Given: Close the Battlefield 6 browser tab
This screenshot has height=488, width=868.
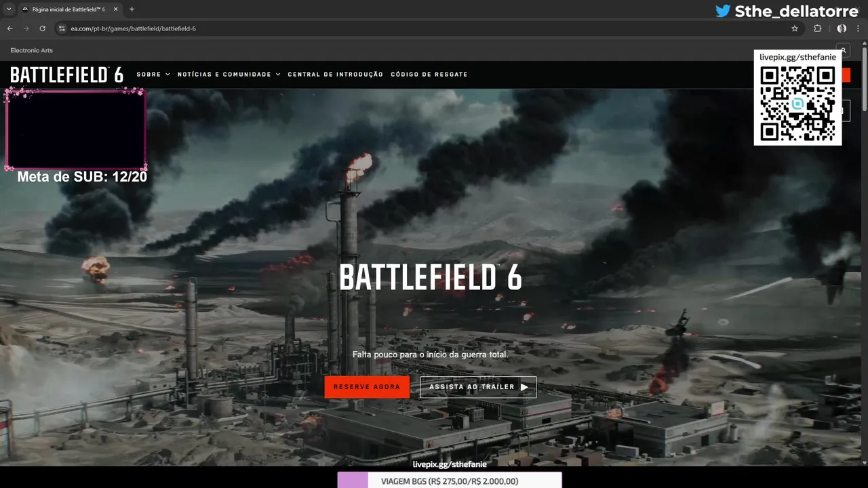Looking at the screenshot, I should [116, 9].
